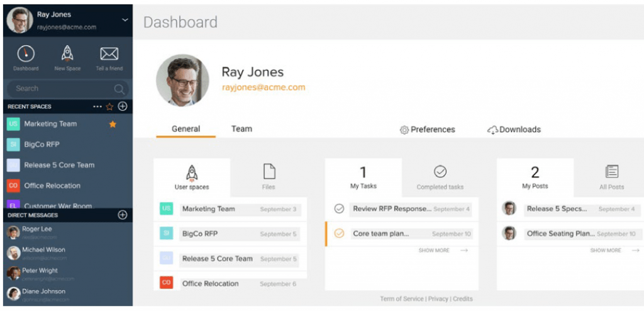The image size is (644, 311).
Task: Click the New Space rocket icon
Action: coord(67,54)
